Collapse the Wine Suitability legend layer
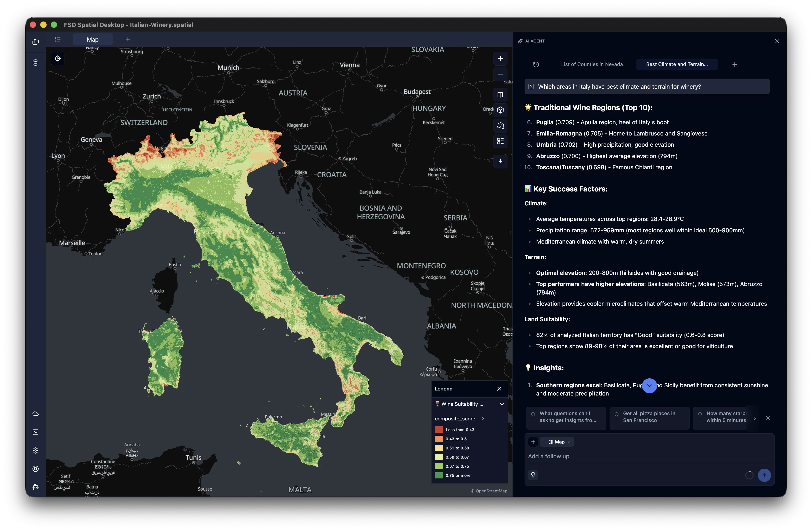The width and height of the screenshot is (812, 531). tap(502, 404)
